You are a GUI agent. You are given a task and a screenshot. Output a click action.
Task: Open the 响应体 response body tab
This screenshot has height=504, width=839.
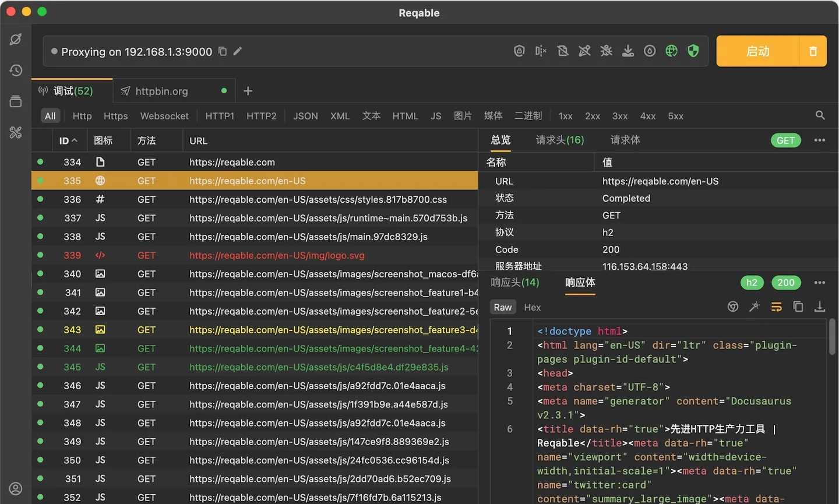point(580,283)
